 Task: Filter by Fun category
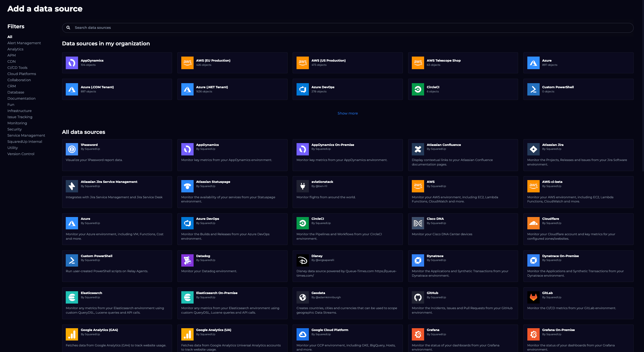pyautogui.click(x=11, y=104)
